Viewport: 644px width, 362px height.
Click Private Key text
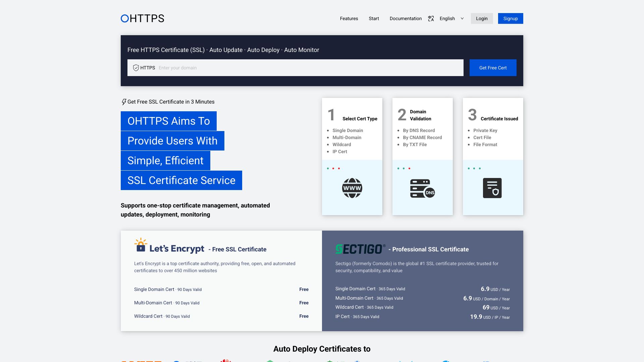click(485, 130)
